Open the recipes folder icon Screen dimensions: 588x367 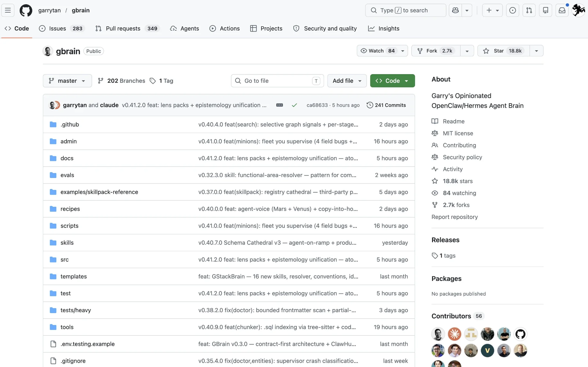[53, 209]
